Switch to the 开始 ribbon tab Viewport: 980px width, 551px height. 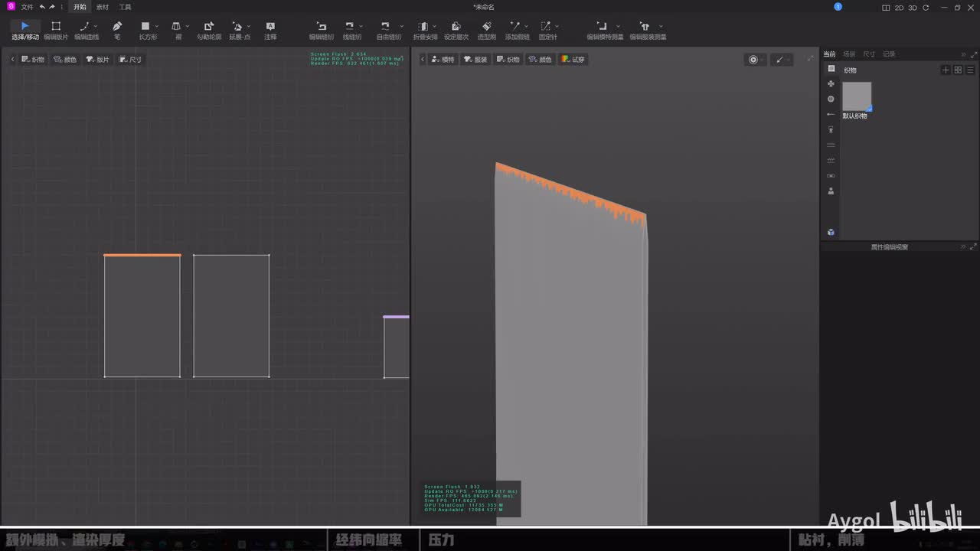[x=80, y=7]
